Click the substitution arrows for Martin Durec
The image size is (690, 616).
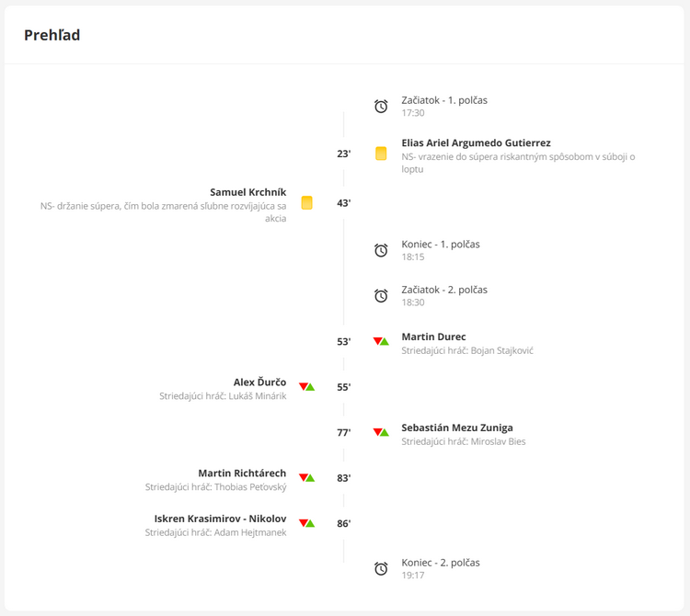click(x=381, y=341)
